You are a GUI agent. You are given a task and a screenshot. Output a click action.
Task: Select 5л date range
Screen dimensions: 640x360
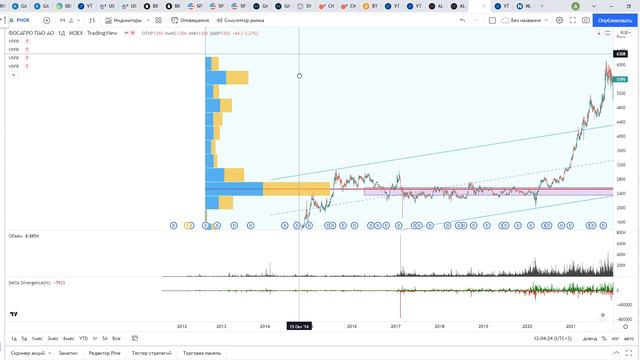coord(105,338)
